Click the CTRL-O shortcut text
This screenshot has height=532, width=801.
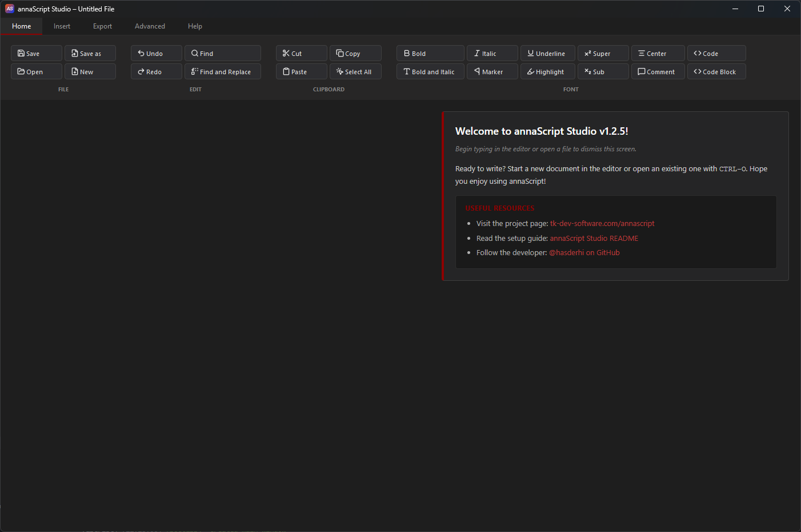point(732,169)
